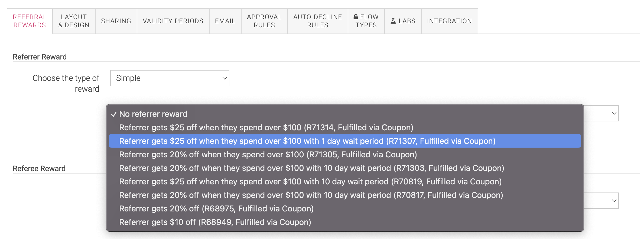The width and height of the screenshot is (644, 239).
Task: Click the flask icon on Labs tab
Action: [393, 21]
